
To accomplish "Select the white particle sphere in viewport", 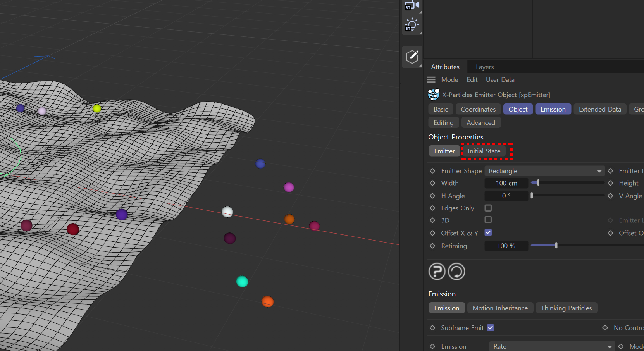I will pyautogui.click(x=227, y=212).
